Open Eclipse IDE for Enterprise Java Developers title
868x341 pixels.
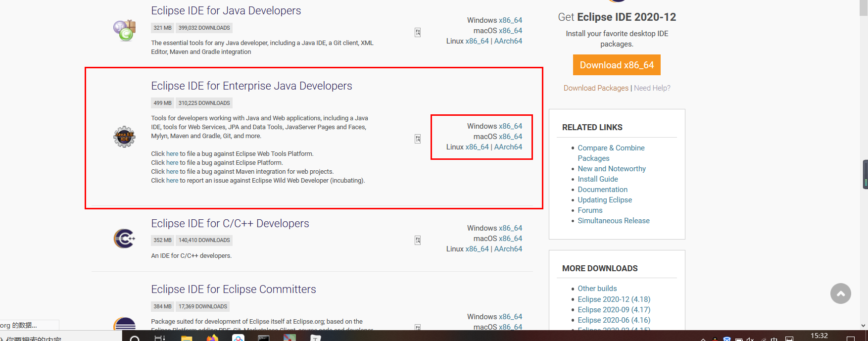pos(251,86)
